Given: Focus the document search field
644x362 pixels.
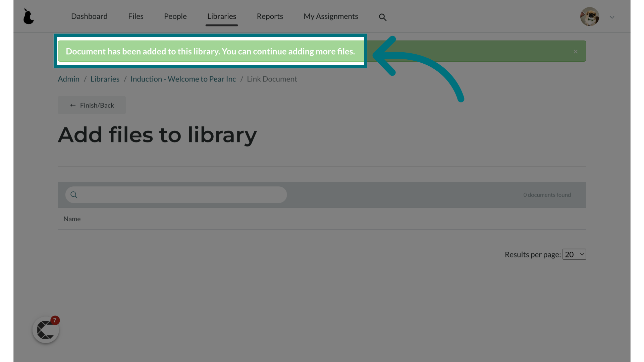Looking at the screenshot, I should [x=176, y=195].
